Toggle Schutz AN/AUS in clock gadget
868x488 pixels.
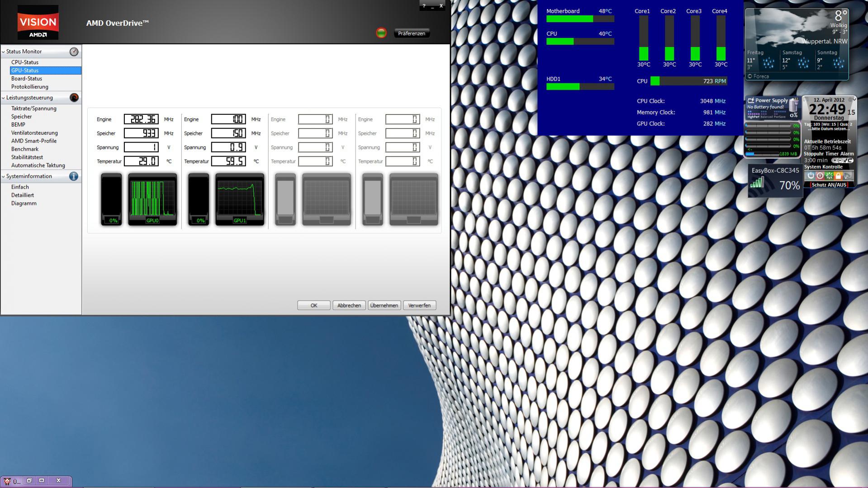coord(829,185)
